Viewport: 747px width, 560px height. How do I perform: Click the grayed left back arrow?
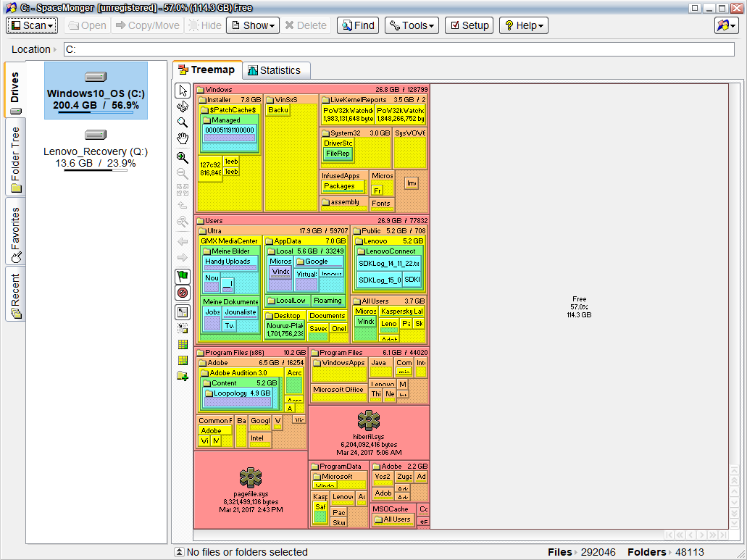coord(183,241)
